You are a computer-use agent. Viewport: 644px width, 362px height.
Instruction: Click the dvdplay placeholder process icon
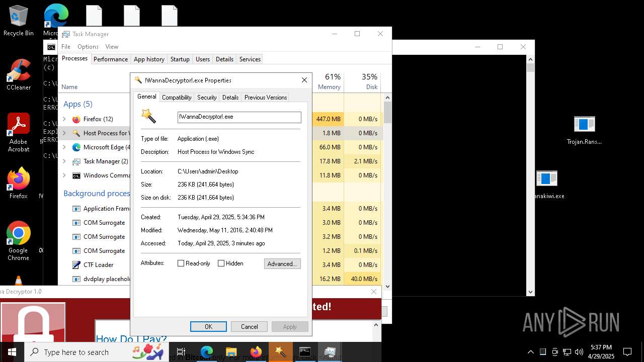coord(76,279)
